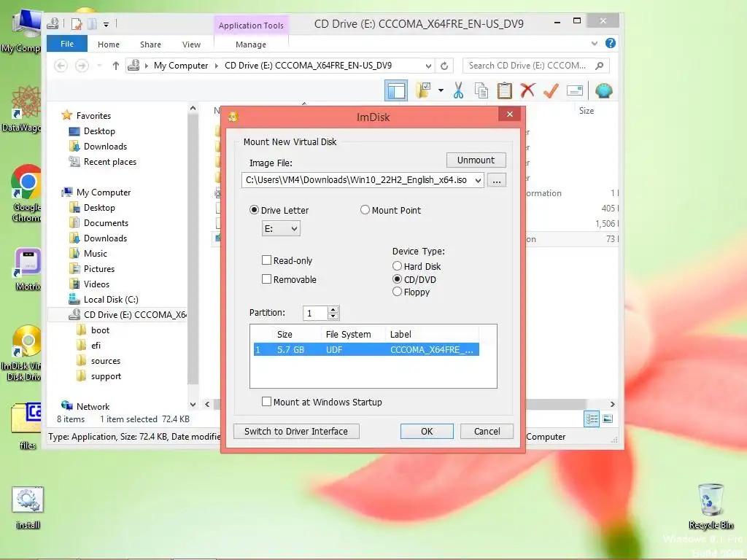Select Floppy device type
Viewport: 747px width, 560px height.
398,292
